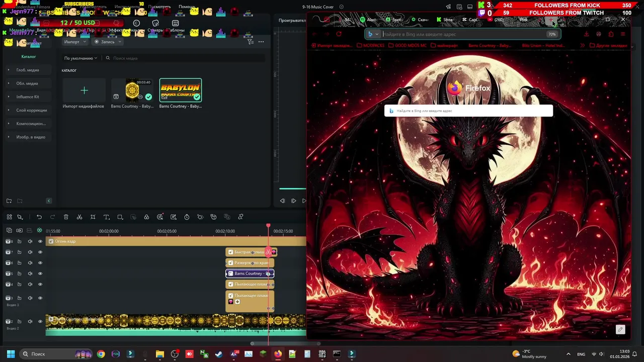Select Каталог in media sidebar
The image size is (644, 362).
tap(29, 57)
